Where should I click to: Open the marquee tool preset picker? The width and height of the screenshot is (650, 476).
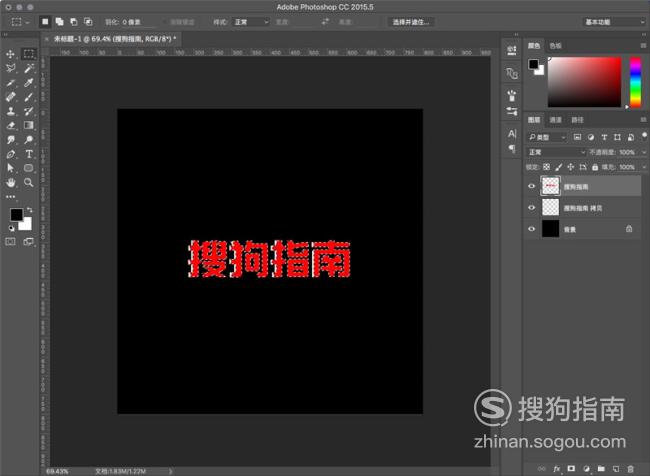pos(20,22)
